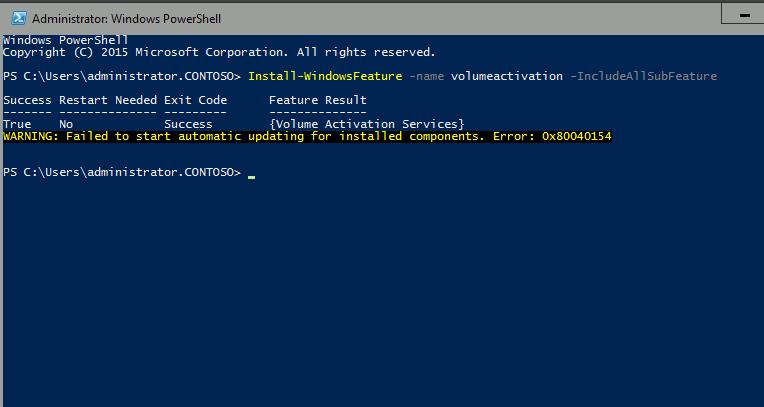The height and width of the screenshot is (407, 764).
Task: Click the 'Restart Needed' column header
Action: point(108,100)
